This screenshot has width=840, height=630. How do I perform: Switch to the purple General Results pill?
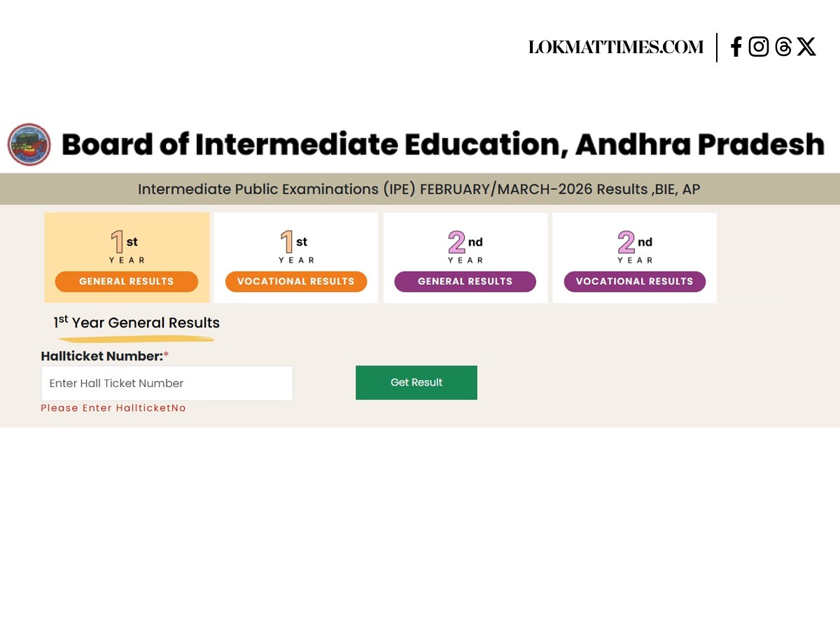pyautogui.click(x=465, y=281)
